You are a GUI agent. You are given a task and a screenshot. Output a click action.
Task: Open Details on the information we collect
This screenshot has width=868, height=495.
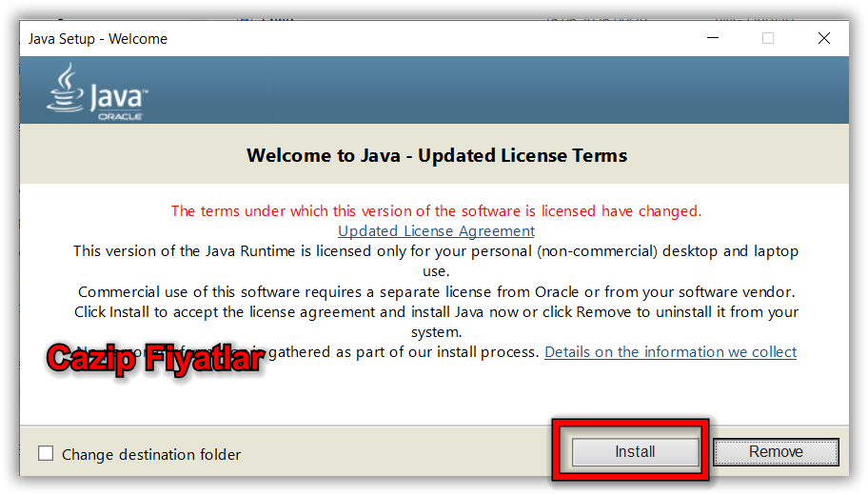670,351
